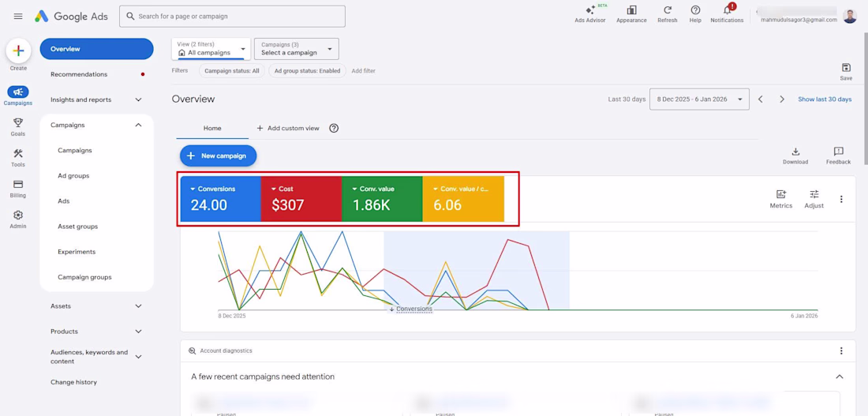Focus the search for page or campaign field
Viewport: 868px width, 416px height.
point(233,16)
